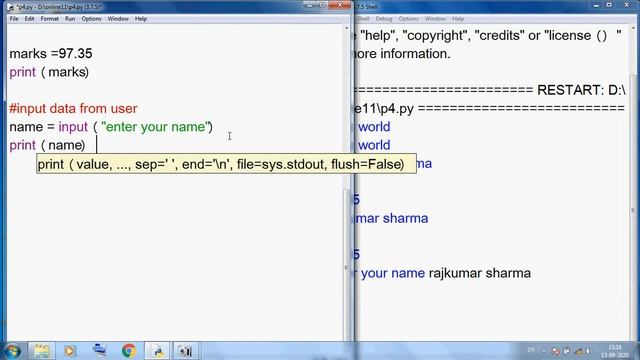Screen dimensions: 640x360
Task: Open the Window menu in the Python Shell
Action: (x=435, y=19)
